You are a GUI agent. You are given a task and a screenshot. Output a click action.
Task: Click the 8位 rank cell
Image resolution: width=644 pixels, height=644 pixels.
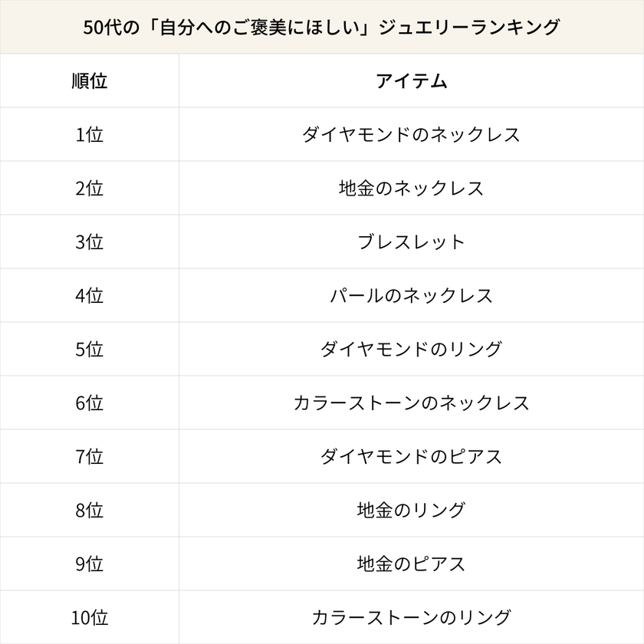pos(89,511)
